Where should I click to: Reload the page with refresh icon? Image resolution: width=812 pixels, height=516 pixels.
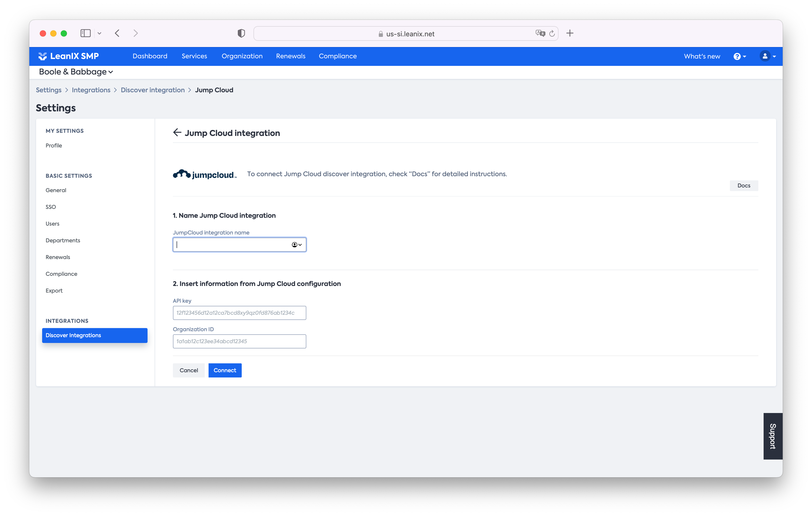tap(552, 33)
